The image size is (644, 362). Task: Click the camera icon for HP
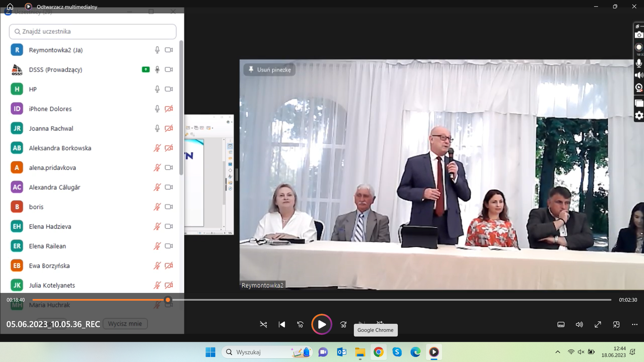point(169,89)
